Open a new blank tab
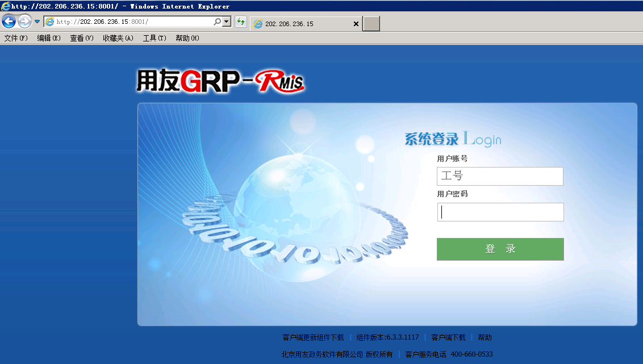 tap(371, 24)
